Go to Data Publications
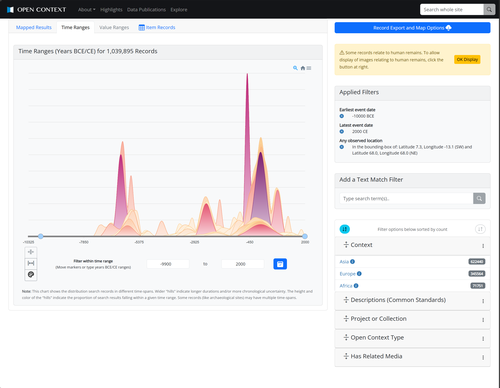500x388 pixels. [x=146, y=10]
